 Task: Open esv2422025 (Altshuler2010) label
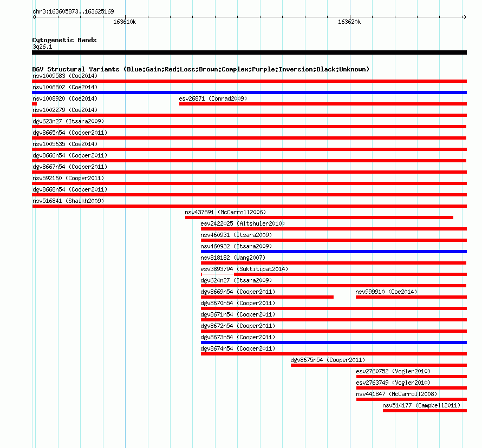tap(243, 223)
